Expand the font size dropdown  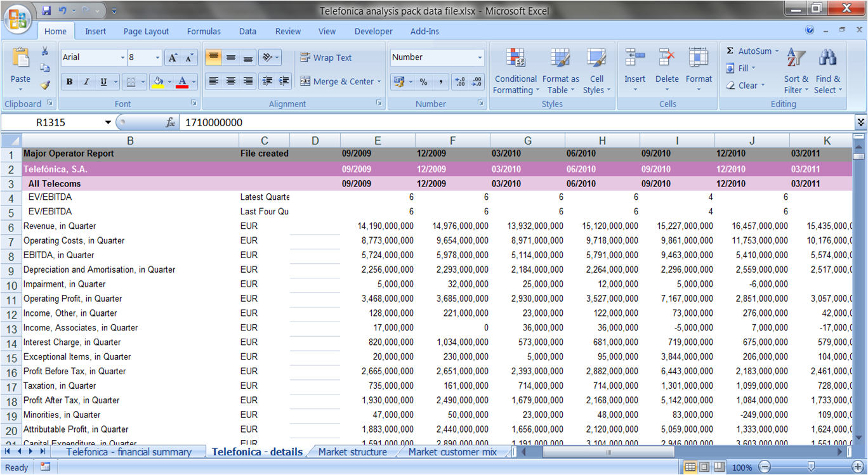[x=158, y=58]
